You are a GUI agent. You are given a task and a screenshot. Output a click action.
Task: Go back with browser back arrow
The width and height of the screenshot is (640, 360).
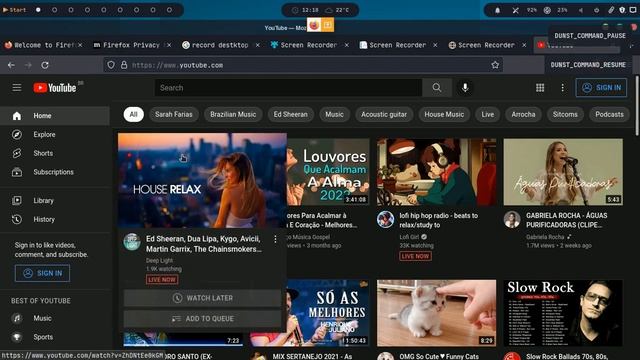click(11, 65)
